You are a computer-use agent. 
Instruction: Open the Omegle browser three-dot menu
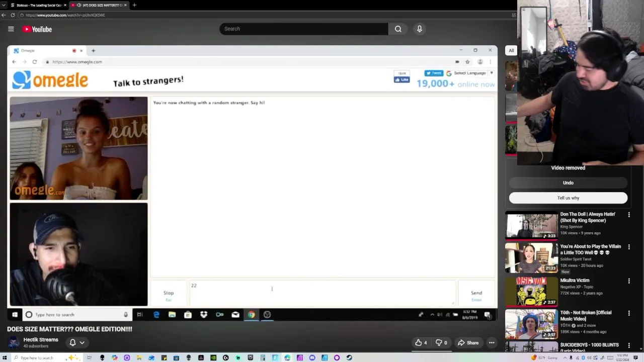click(491, 62)
